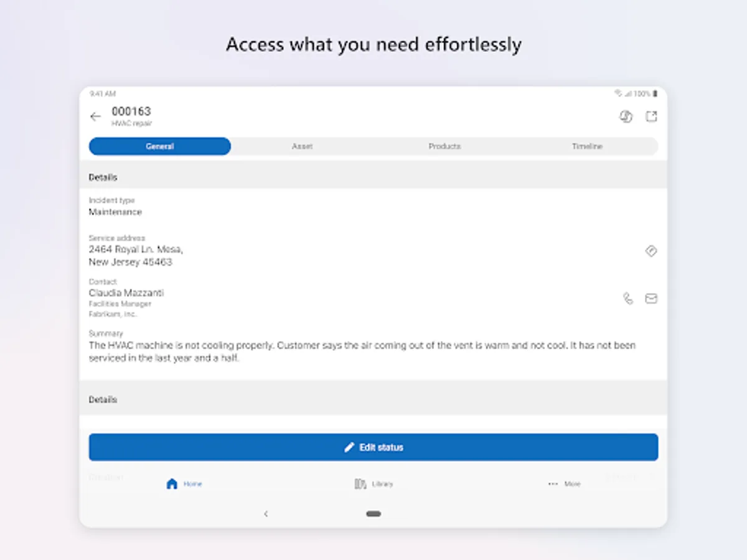The height and width of the screenshot is (560, 747).
Task: Open the work order in a new window
Action: coord(652,116)
